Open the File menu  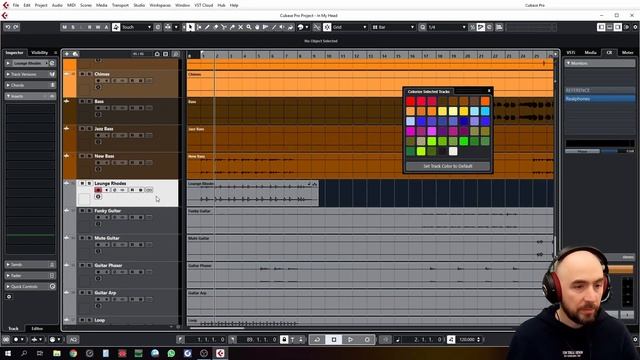pos(16,5)
